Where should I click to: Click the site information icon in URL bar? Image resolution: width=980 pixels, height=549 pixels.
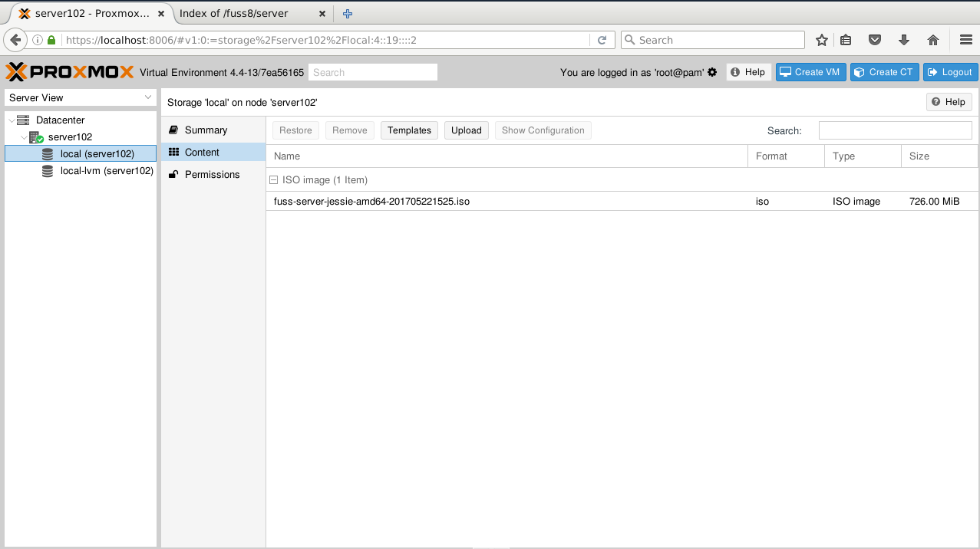[37, 40]
